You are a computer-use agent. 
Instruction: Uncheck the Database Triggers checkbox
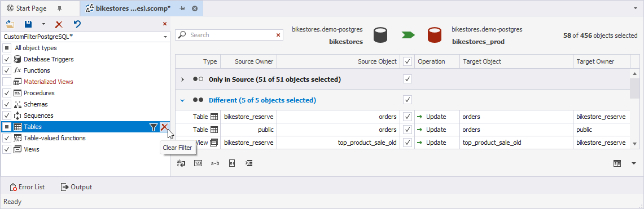point(7,59)
